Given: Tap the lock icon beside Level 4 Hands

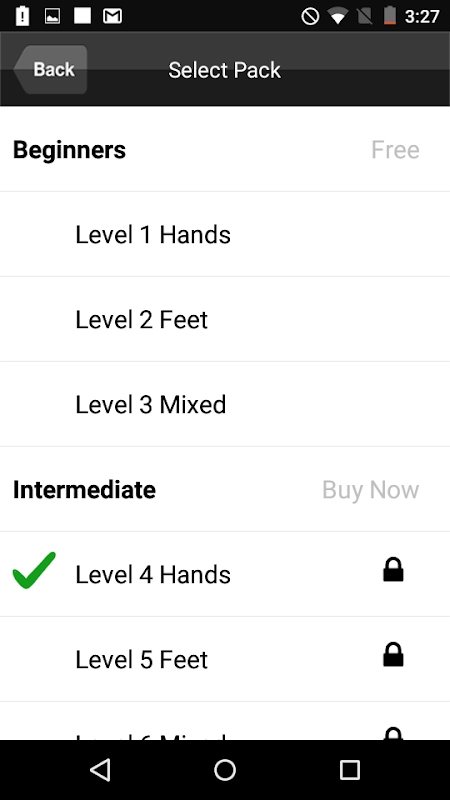Looking at the screenshot, I should (x=393, y=569).
